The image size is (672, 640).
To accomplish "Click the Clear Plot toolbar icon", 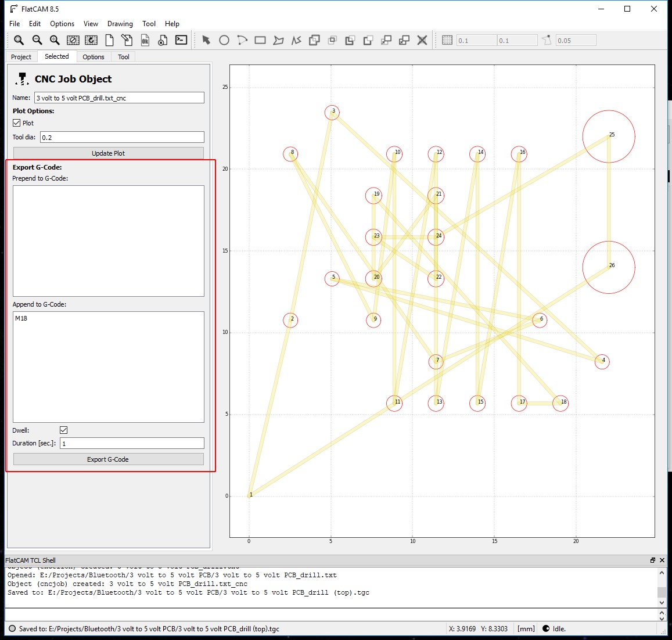I will pos(73,40).
